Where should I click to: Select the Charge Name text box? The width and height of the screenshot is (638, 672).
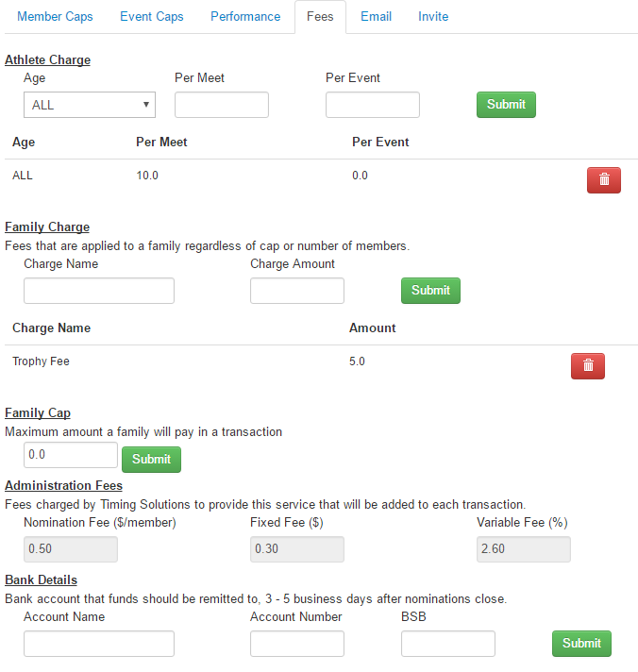(x=99, y=291)
